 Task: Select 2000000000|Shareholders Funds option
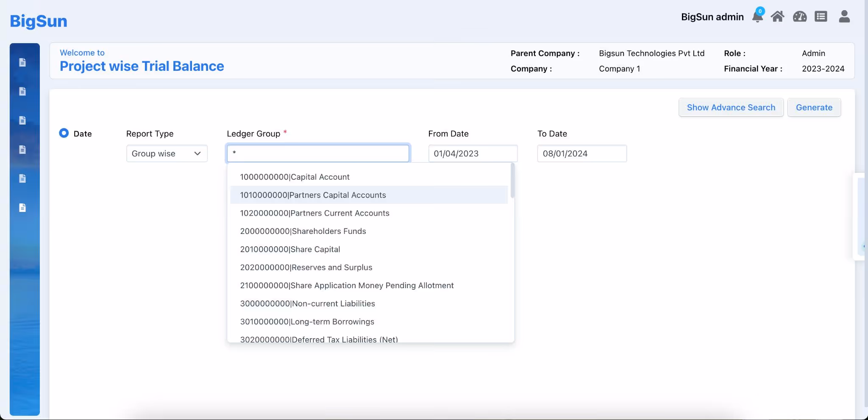tap(369, 231)
